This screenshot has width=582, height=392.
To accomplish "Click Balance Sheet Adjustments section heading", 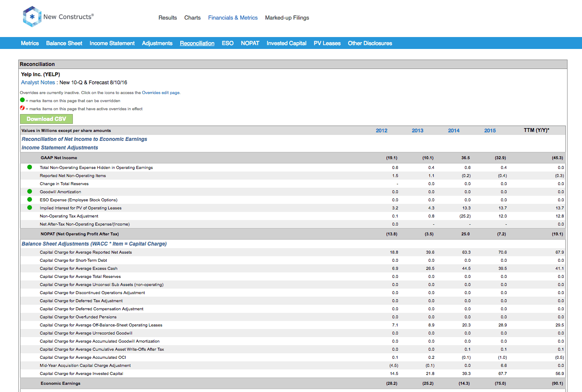I will [x=94, y=244].
